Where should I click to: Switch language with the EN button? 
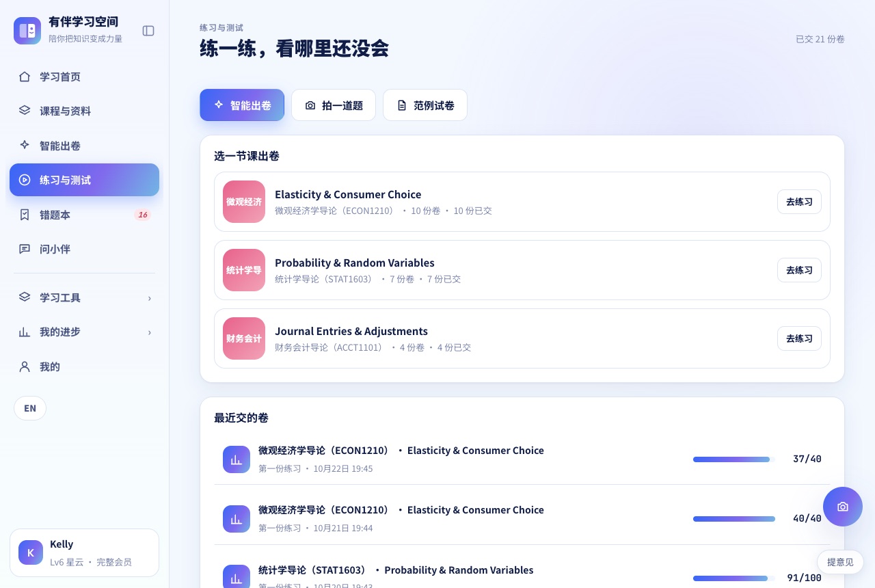30,408
